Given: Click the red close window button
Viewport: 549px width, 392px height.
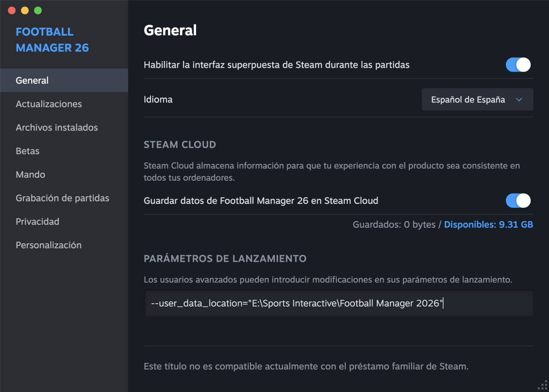Looking at the screenshot, I should (12, 11).
